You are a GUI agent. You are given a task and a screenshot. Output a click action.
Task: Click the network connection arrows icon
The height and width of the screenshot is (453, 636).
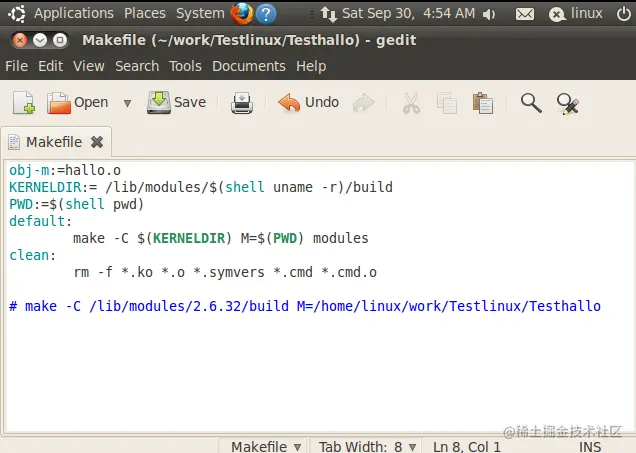point(329,14)
